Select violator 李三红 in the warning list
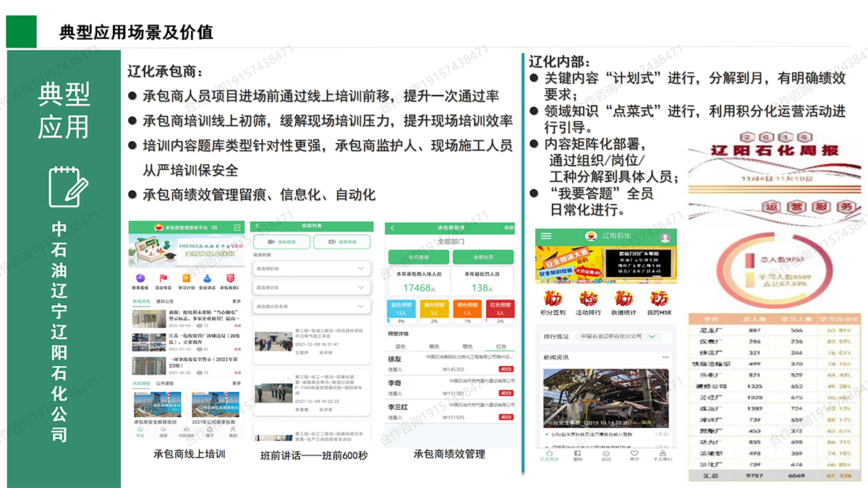 pos(451,411)
